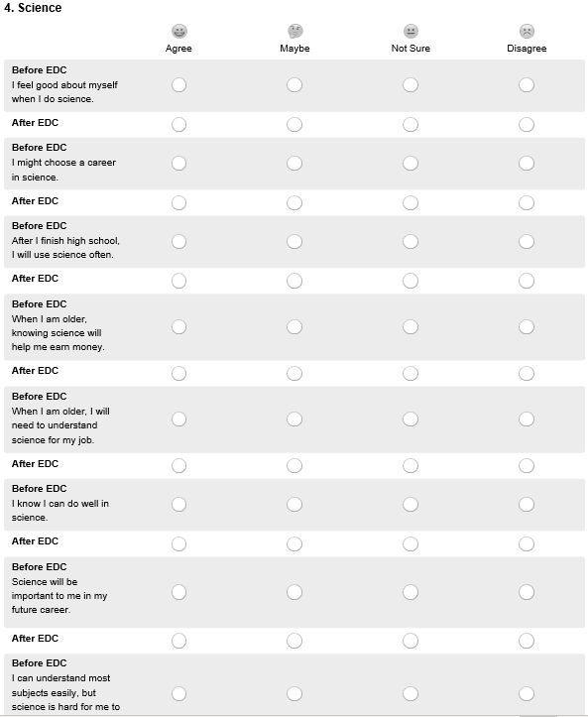
Task: Click the smiling Agree emoji icon
Action: point(178,31)
